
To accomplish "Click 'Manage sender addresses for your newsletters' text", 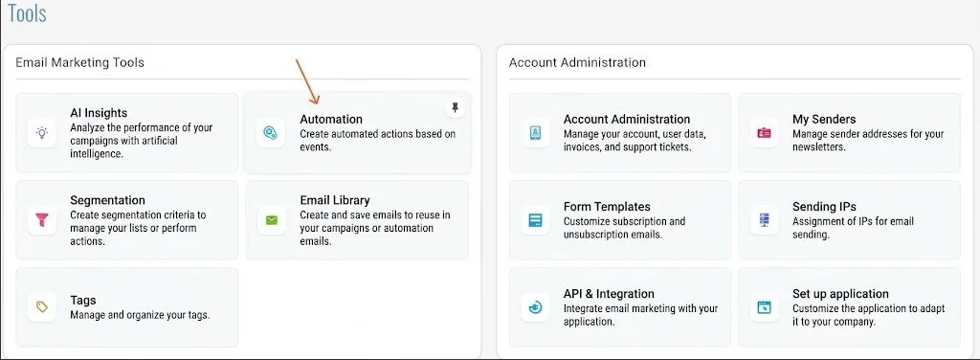I will (868, 141).
